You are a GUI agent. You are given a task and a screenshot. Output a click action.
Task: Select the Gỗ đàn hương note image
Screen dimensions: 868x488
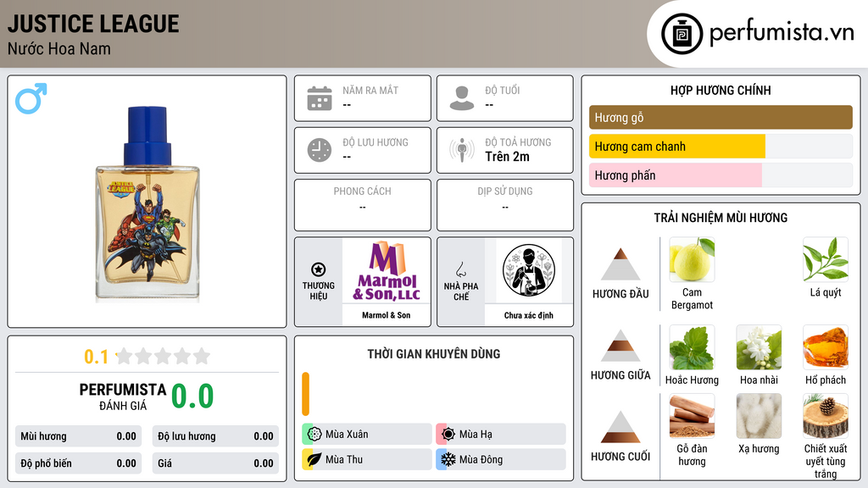[692, 416]
